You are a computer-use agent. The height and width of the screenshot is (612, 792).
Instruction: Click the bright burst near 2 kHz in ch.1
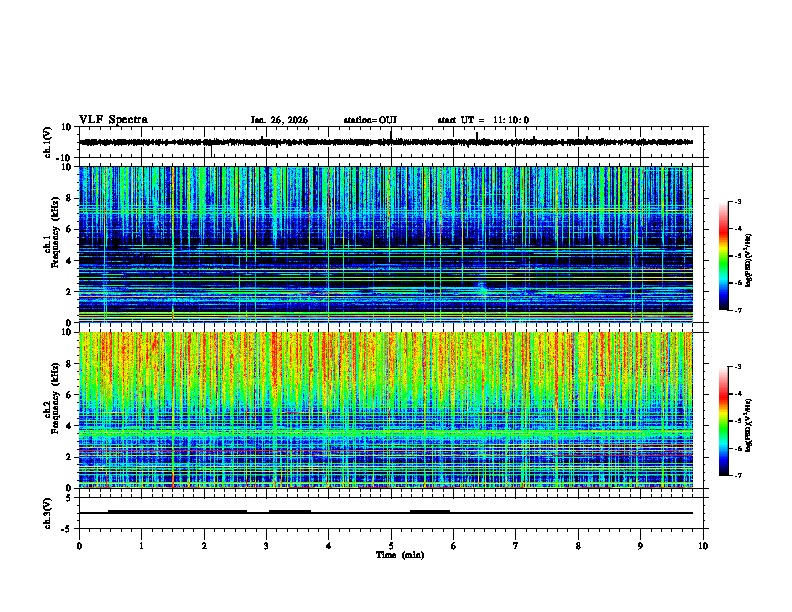pyautogui.click(x=482, y=288)
